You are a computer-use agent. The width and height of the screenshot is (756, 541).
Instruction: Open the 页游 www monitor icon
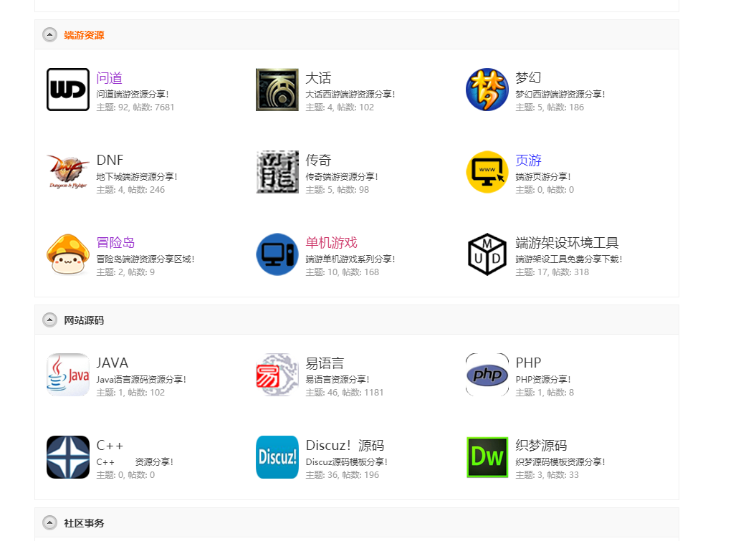pyautogui.click(x=487, y=172)
